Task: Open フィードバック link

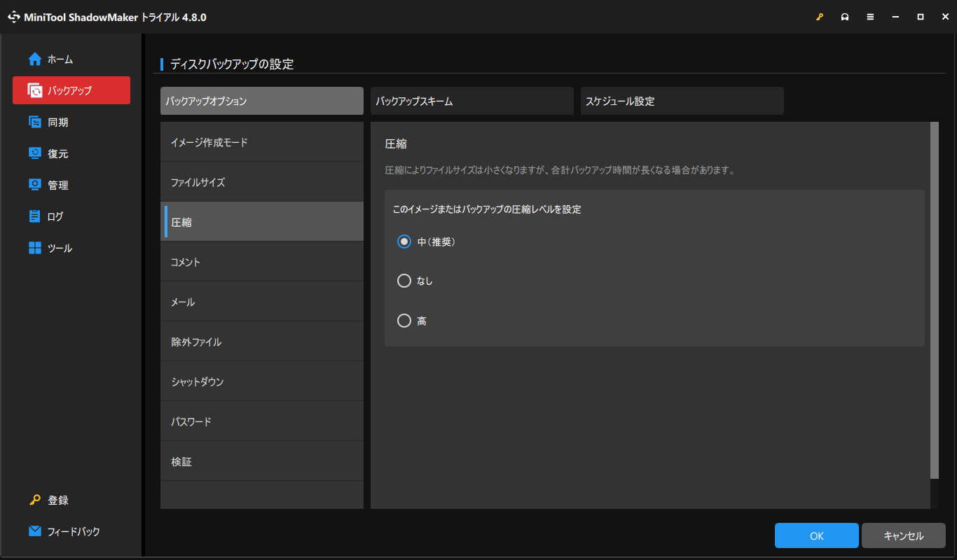Action: click(74, 531)
